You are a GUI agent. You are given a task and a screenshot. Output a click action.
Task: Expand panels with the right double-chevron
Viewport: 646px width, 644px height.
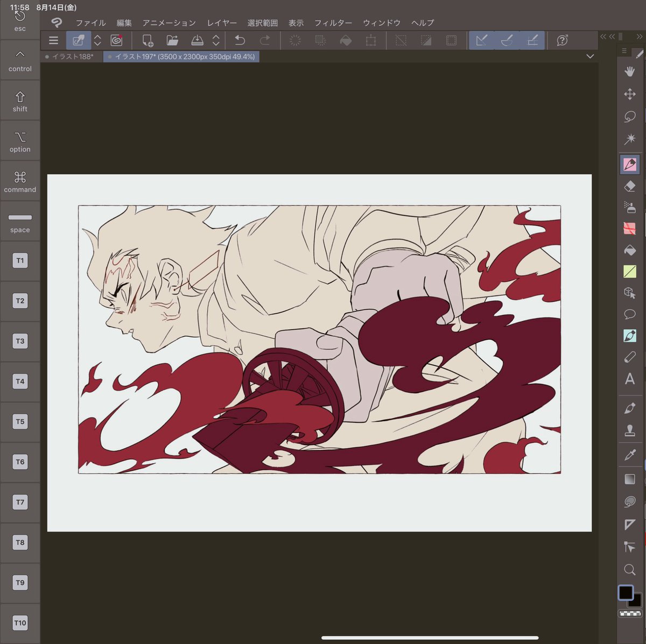tap(639, 37)
